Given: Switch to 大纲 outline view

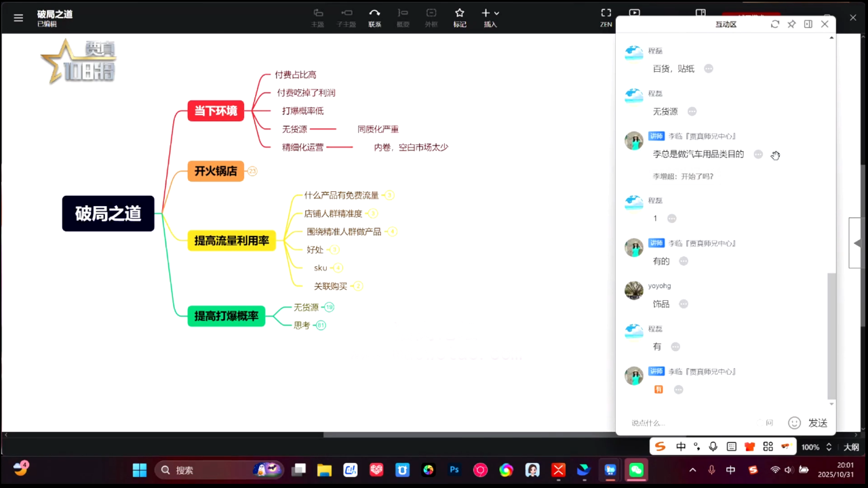Looking at the screenshot, I should coord(851,447).
